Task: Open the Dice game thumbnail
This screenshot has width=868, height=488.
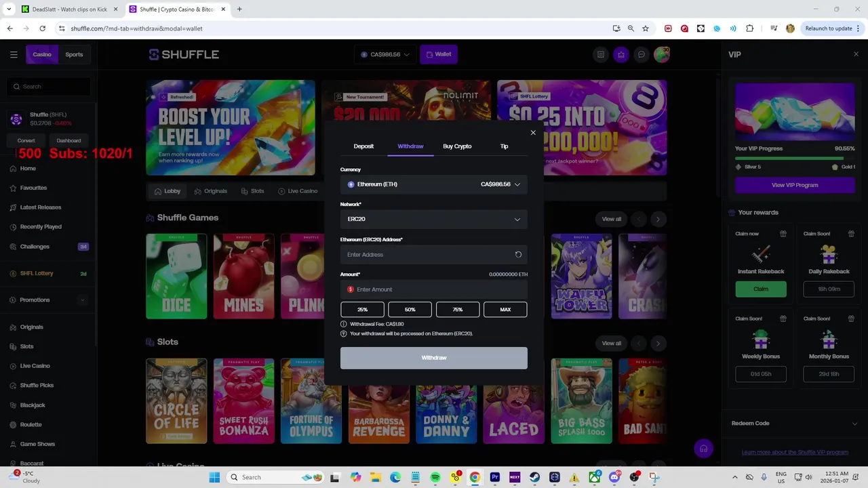Action: click(x=176, y=277)
